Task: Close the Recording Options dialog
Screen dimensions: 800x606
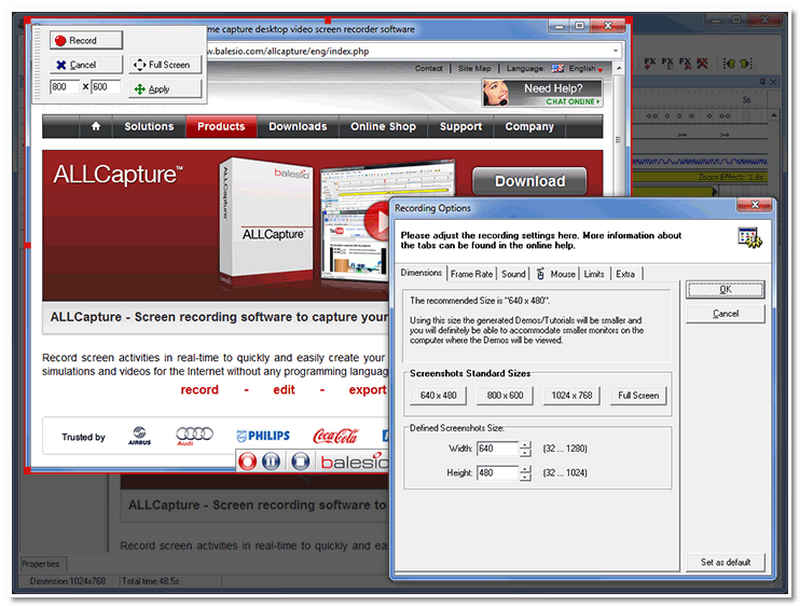Action: click(x=755, y=206)
